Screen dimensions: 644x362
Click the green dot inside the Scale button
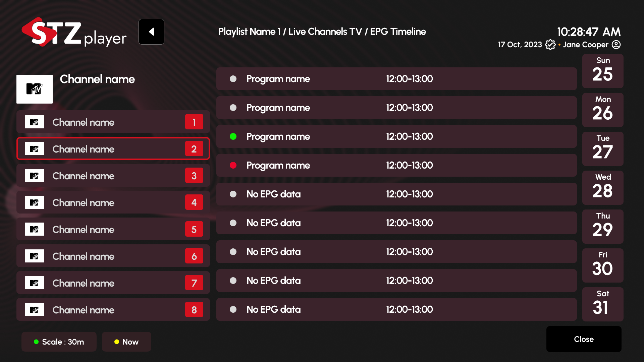point(36,342)
